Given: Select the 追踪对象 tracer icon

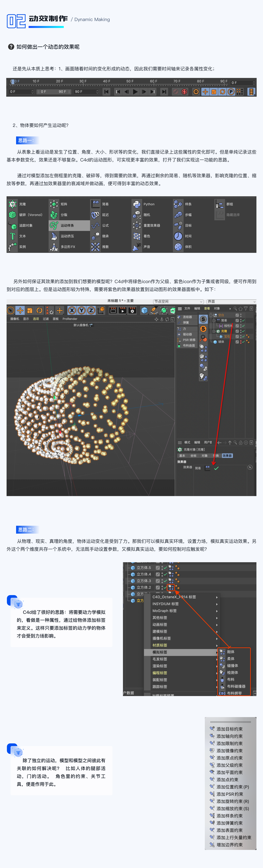Looking at the screenshot, I should point(12,225).
